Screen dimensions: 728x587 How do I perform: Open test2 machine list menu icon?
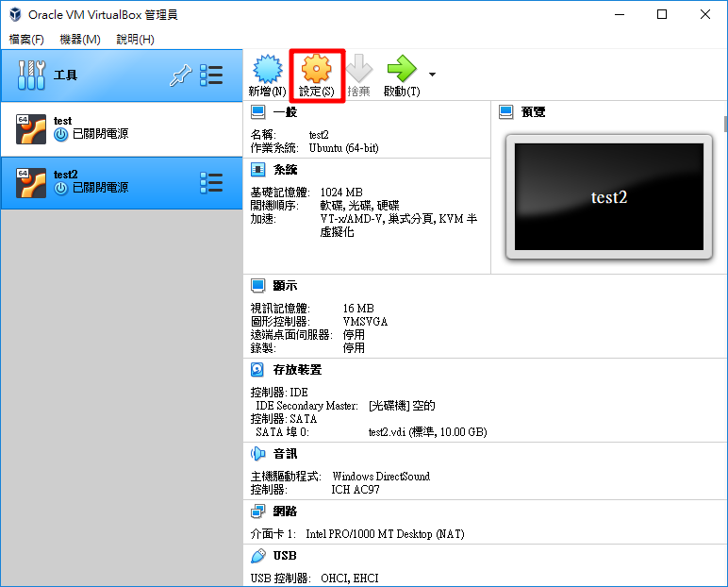click(211, 182)
